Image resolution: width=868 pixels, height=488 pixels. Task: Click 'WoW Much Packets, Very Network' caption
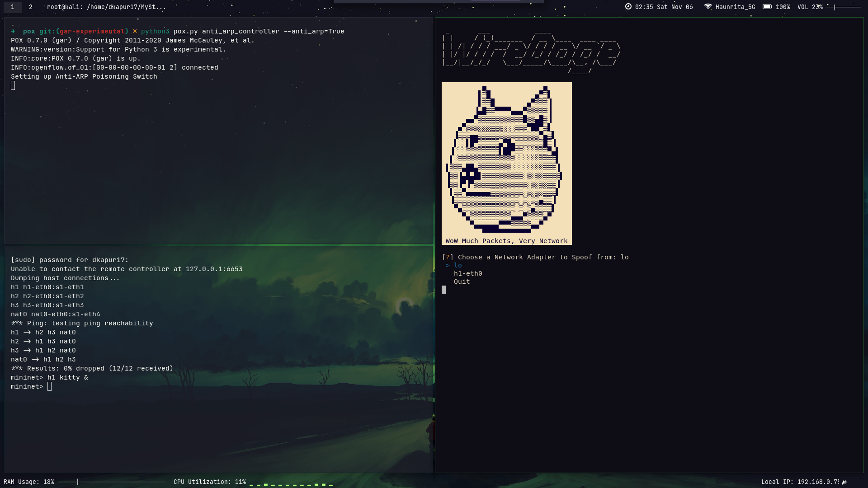click(506, 241)
